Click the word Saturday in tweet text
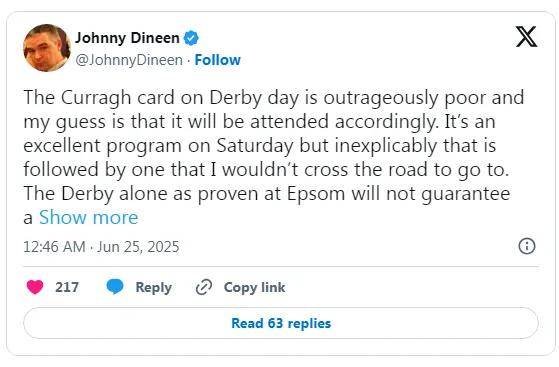This screenshot has height=367, width=559. click(x=255, y=146)
